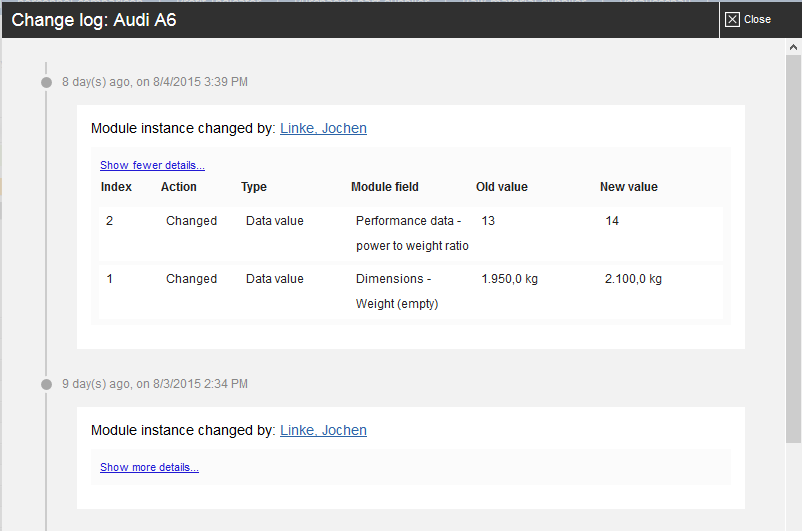The height and width of the screenshot is (531, 802).
Task: Click Dimensions - Weight (empty) field
Action: [397, 291]
